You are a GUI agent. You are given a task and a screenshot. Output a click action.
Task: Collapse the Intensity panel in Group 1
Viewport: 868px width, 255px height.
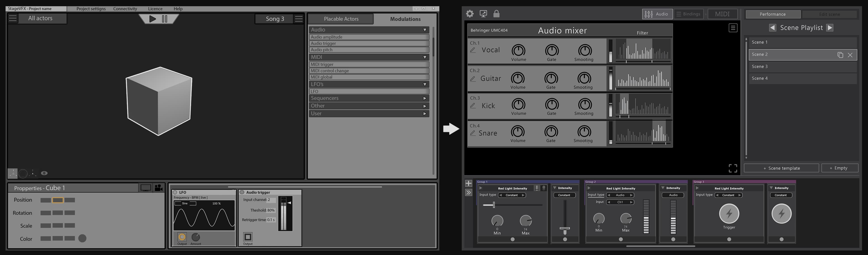(x=555, y=188)
